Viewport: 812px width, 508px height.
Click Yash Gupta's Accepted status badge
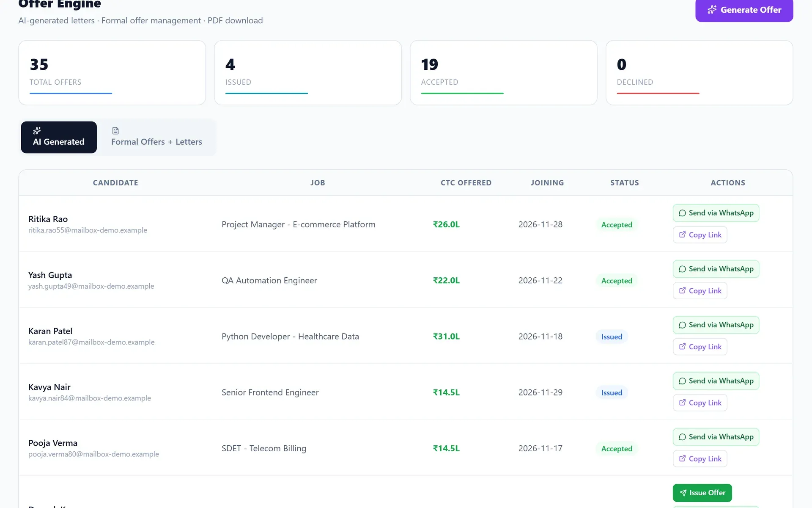point(617,281)
